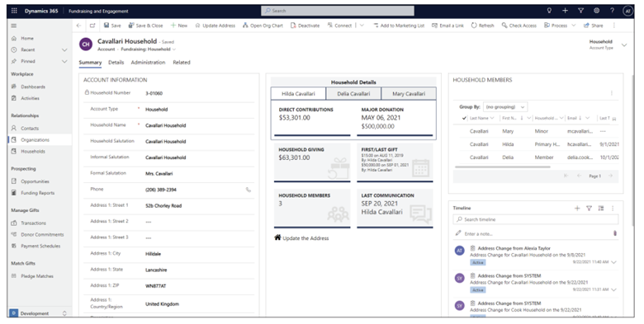Go to next page in members grid
The height and width of the screenshot is (324, 644).
(x=610, y=176)
